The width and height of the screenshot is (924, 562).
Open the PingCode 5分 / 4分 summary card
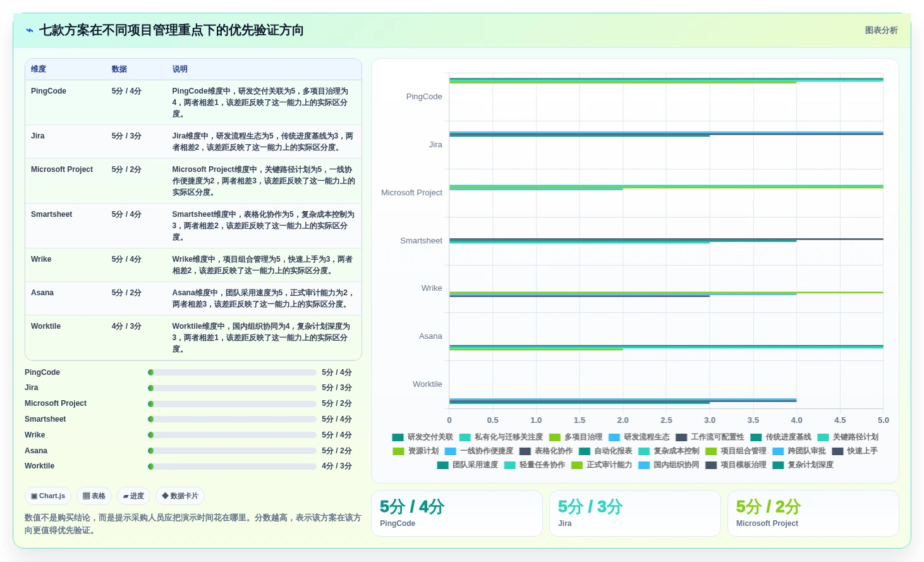point(457,513)
